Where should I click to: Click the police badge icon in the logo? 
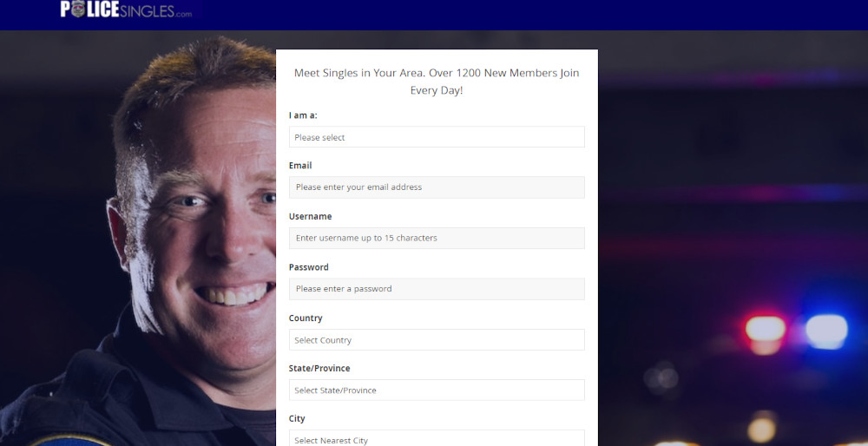[x=78, y=9]
